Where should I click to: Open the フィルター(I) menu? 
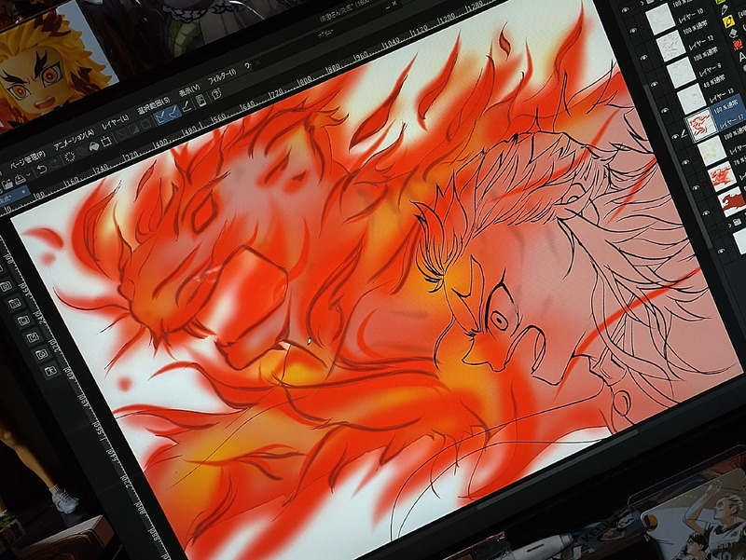tap(222, 76)
